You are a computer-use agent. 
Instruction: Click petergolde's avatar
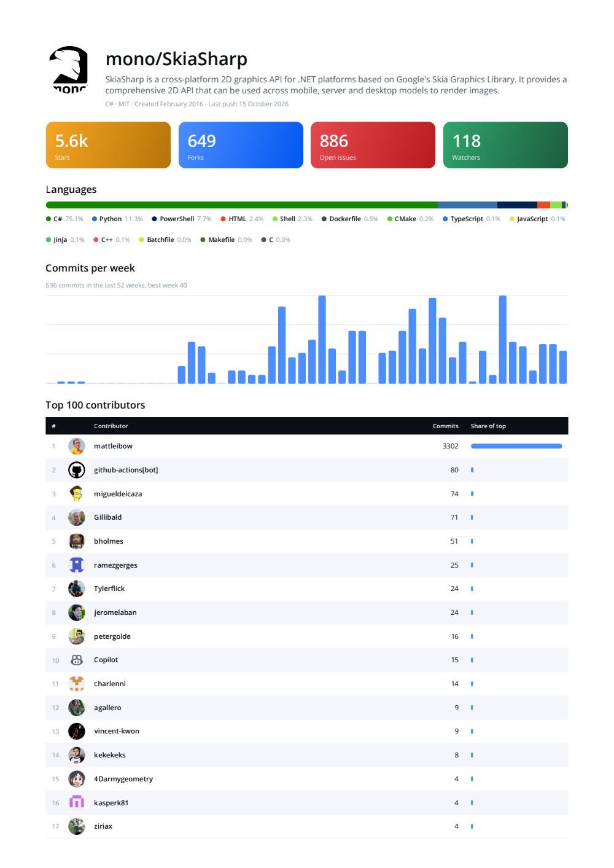tap(77, 636)
